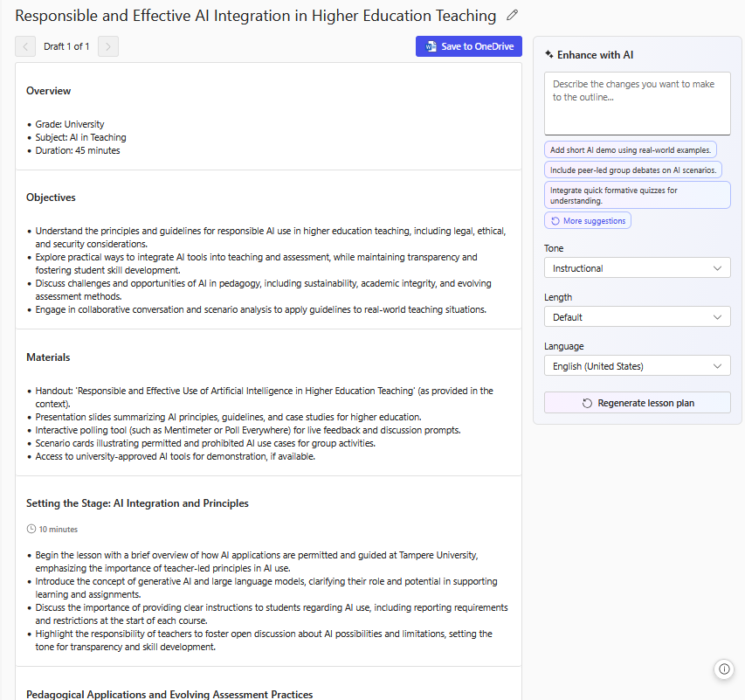
Task: Pick 'Integrate quick formative quizzes' suggestion
Action: (637, 195)
